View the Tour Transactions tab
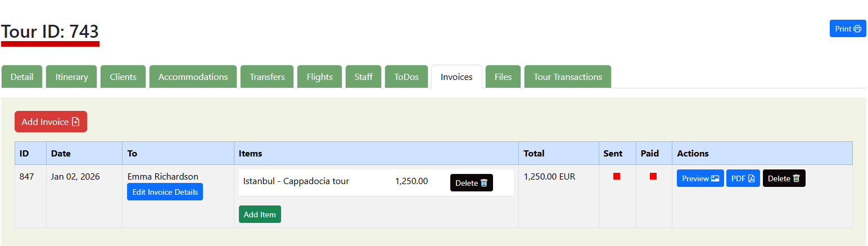 (568, 77)
